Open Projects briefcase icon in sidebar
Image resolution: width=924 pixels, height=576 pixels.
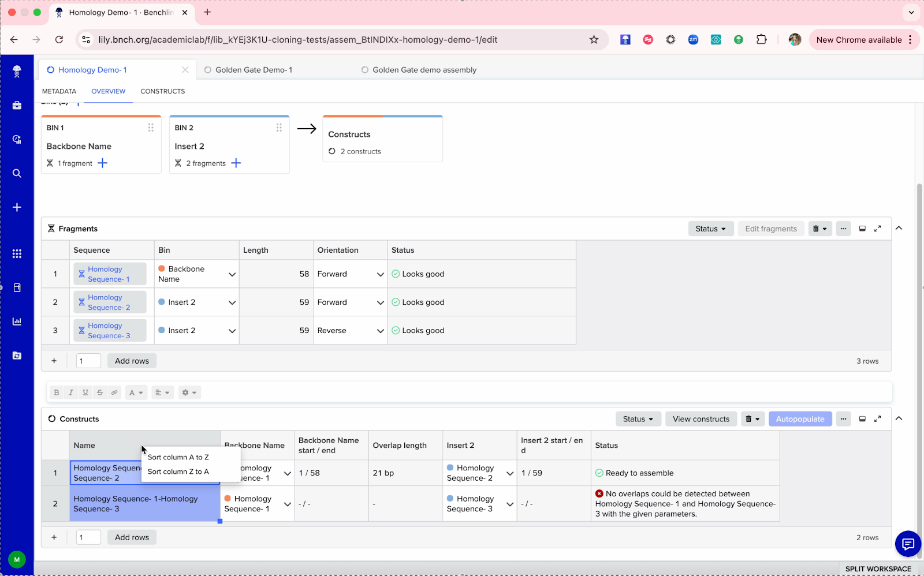tap(17, 106)
